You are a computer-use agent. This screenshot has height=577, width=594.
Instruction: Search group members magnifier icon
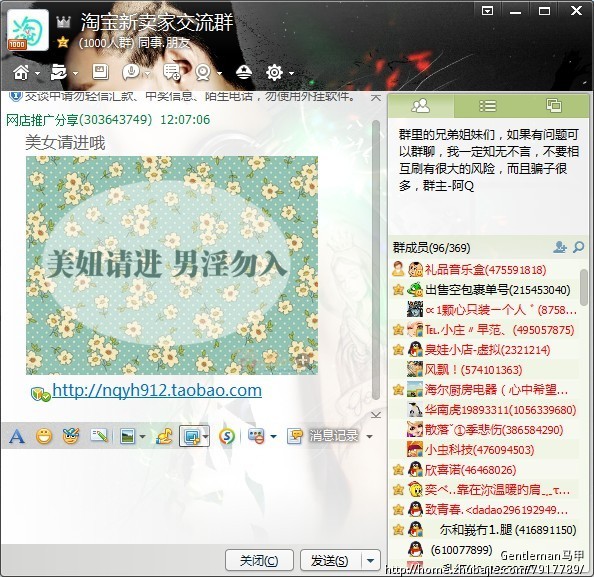coord(578,247)
